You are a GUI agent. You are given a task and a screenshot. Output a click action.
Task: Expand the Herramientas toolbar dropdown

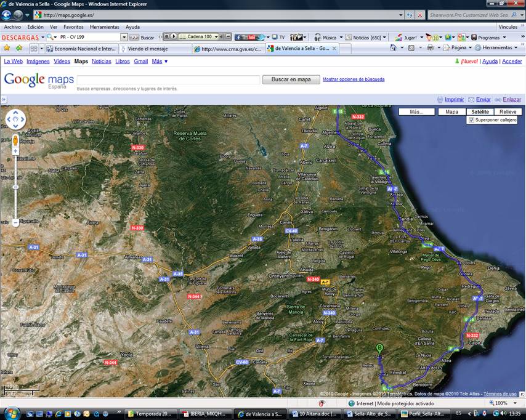coord(516,47)
